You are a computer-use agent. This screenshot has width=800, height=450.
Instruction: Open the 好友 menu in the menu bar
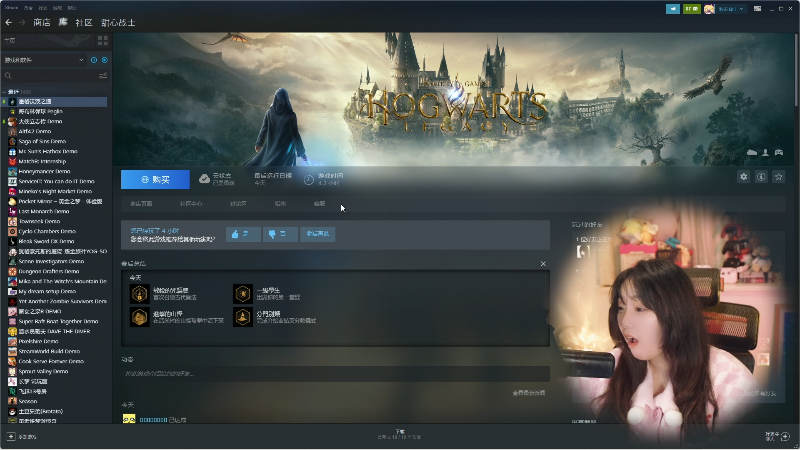pyautogui.click(x=43, y=8)
